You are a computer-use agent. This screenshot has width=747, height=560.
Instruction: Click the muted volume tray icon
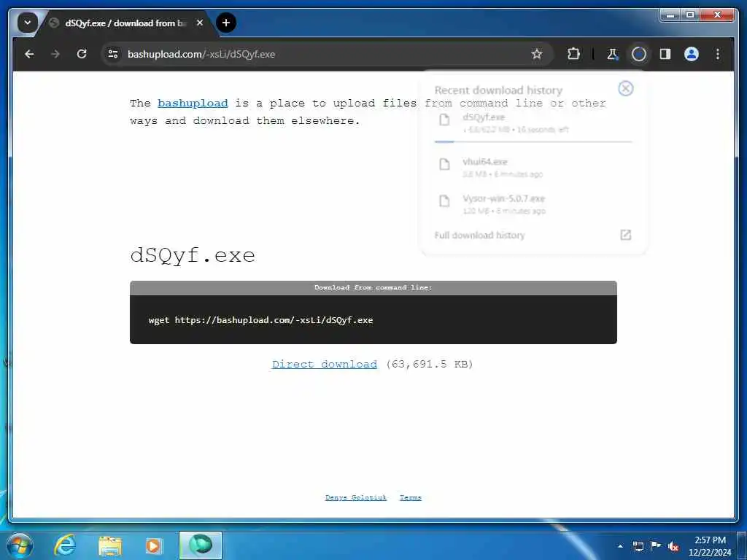[673, 547]
